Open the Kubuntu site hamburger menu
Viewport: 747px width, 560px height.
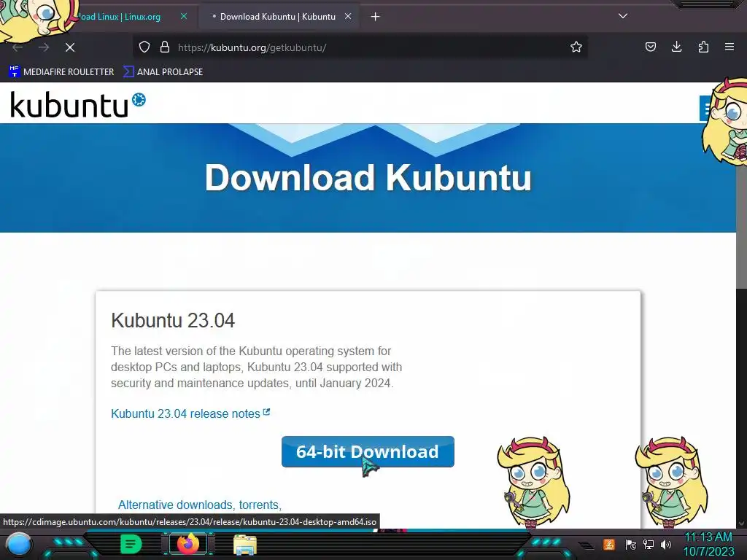tap(706, 108)
